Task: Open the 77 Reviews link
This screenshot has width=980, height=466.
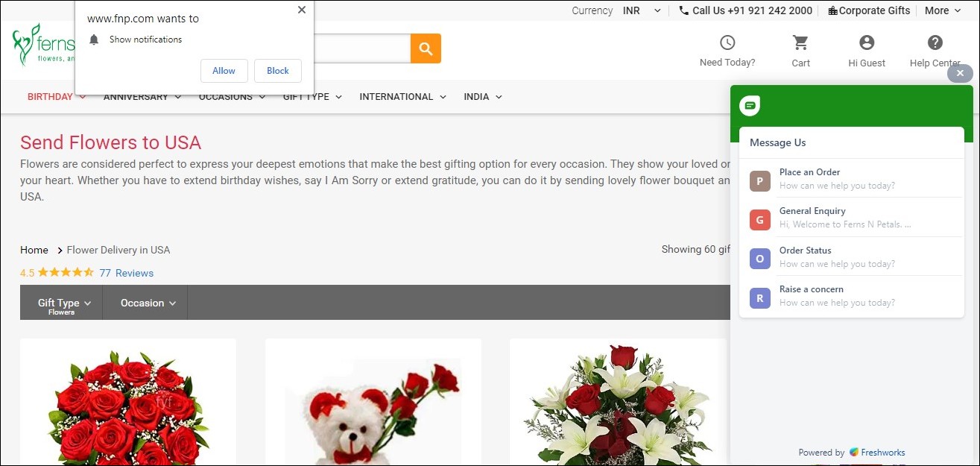Action: coord(126,273)
